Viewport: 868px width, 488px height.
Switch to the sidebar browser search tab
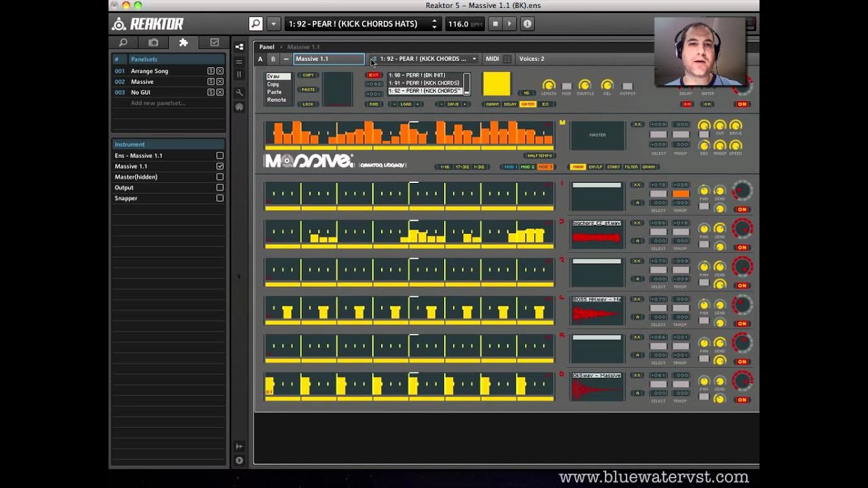(123, 43)
